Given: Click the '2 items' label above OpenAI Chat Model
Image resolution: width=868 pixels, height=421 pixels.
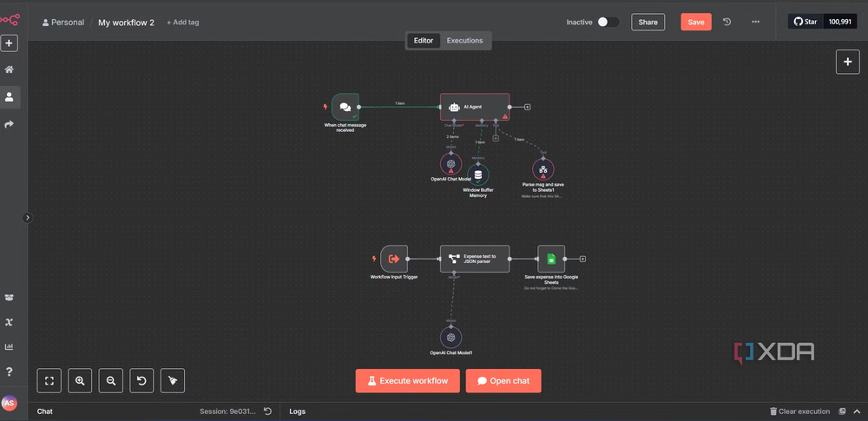Looking at the screenshot, I should 452,136.
